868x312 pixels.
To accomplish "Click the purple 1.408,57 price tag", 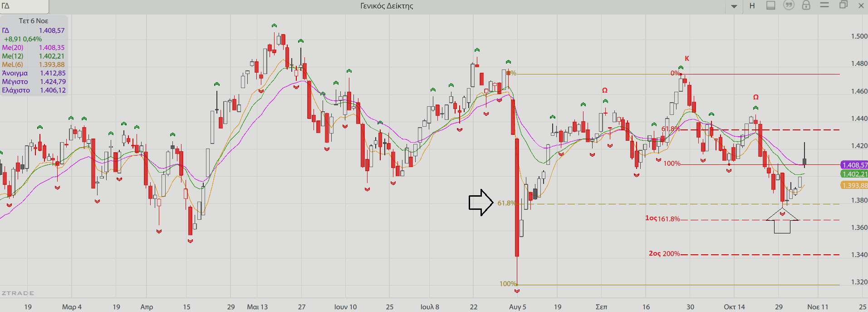I will (854, 165).
